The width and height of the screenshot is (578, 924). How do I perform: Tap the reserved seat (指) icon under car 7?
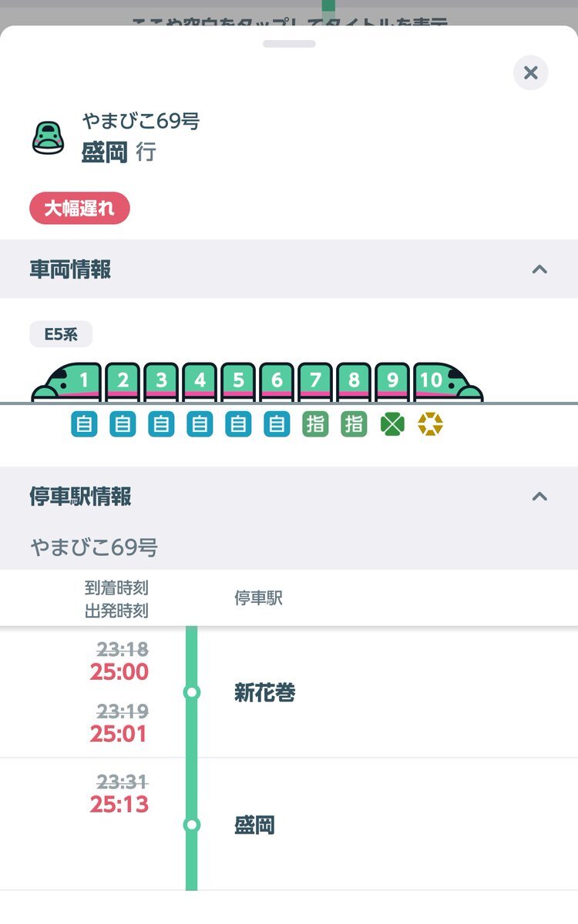coord(315,424)
